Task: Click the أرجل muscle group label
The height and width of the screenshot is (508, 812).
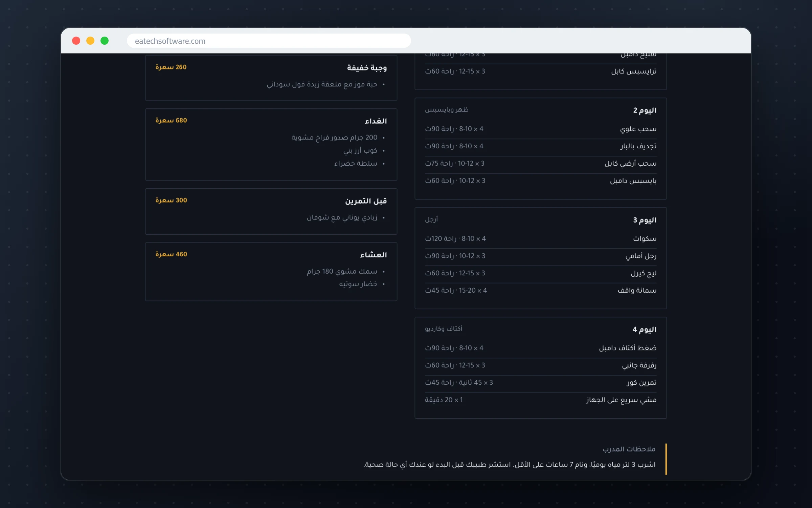Action: point(431,219)
